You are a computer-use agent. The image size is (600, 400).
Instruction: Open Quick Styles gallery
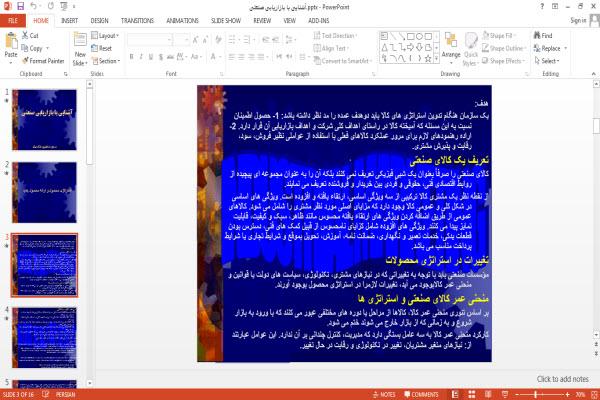tap(471, 49)
